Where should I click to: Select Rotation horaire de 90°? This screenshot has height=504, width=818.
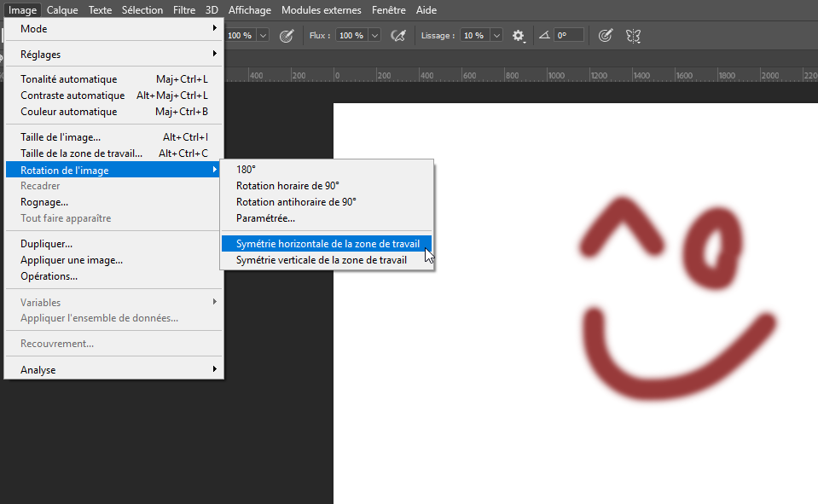(x=287, y=186)
